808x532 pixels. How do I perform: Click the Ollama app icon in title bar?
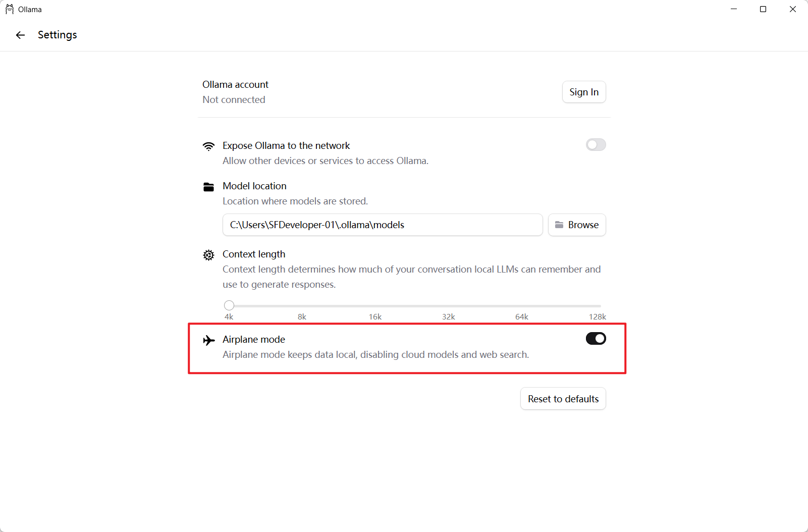(x=10, y=9)
